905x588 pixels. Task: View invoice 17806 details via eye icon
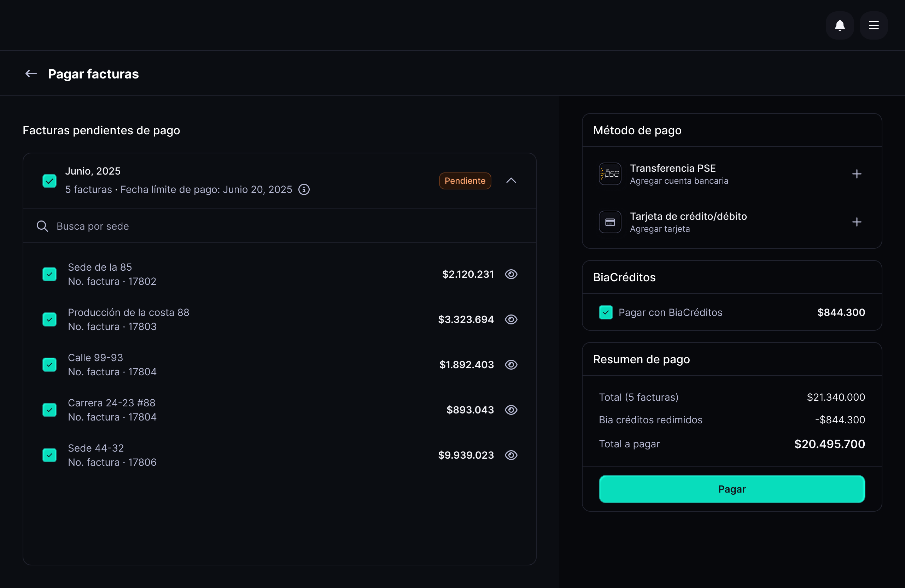coord(511,455)
